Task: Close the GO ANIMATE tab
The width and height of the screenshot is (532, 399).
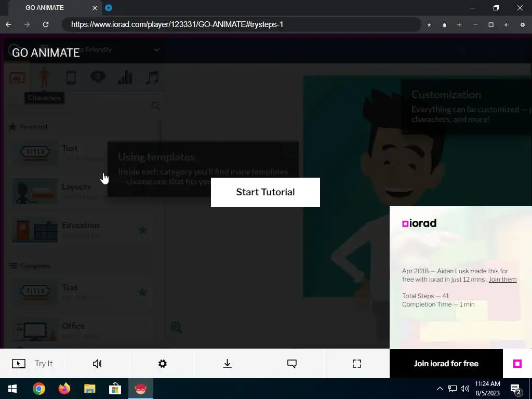Action: click(x=95, y=8)
